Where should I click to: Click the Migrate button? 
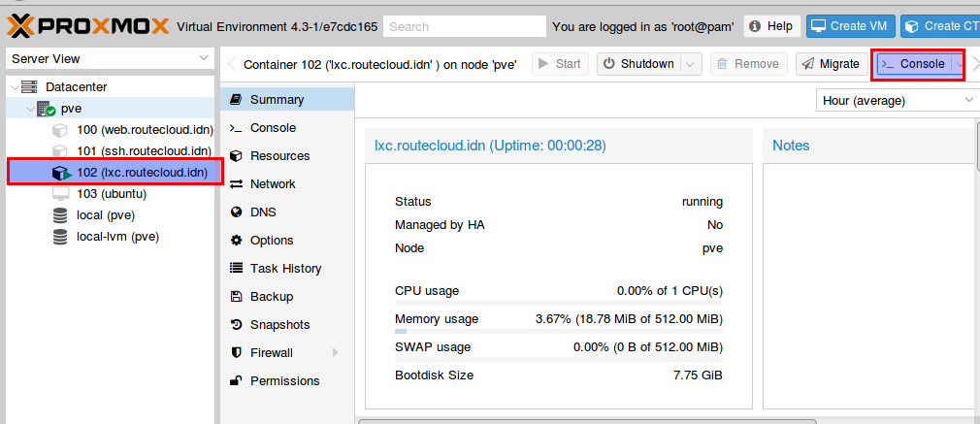pos(832,64)
